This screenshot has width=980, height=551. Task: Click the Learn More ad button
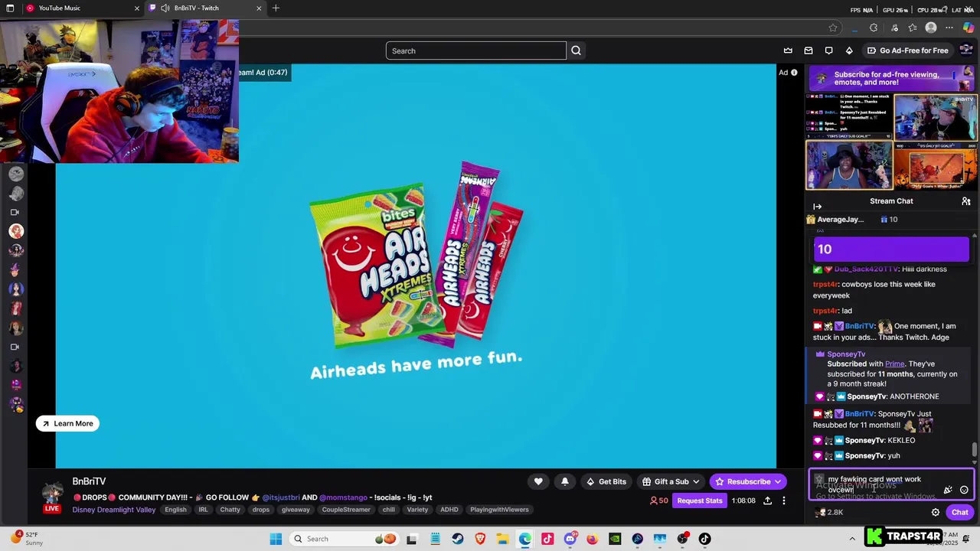(x=67, y=423)
